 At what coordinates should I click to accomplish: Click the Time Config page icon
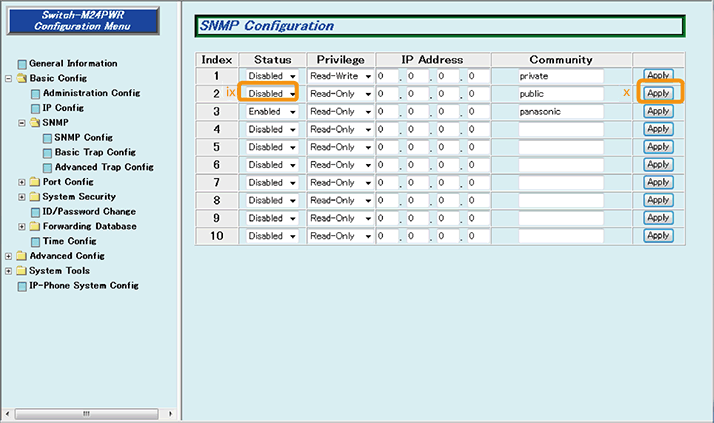point(34,241)
